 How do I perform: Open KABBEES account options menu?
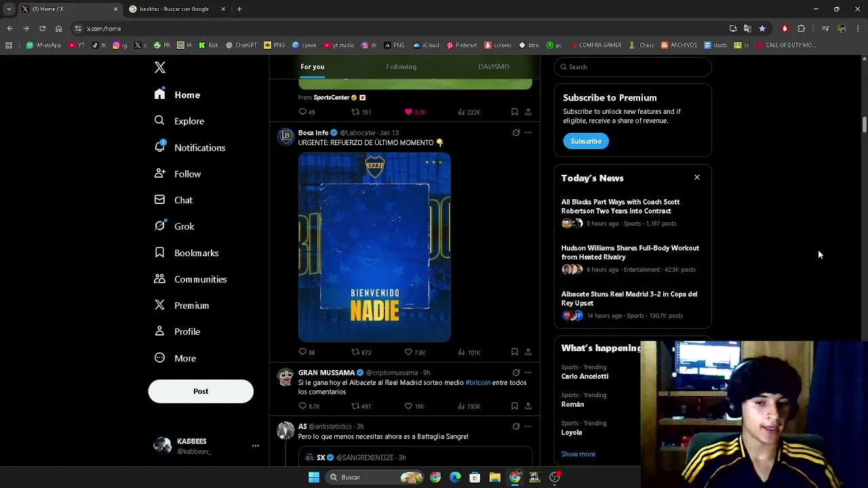pyautogui.click(x=255, y=445)
